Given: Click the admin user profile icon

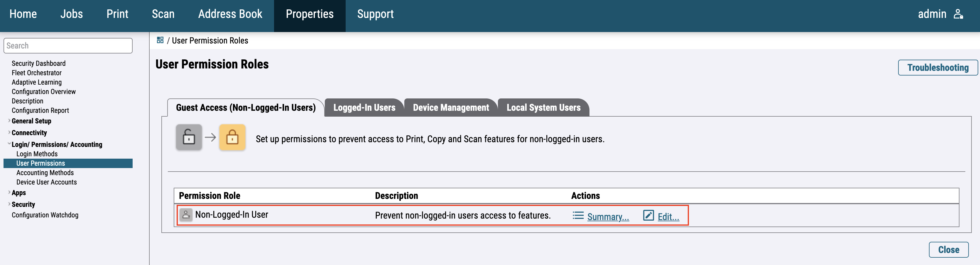Looking at the screenshot, I should point(958,14).
